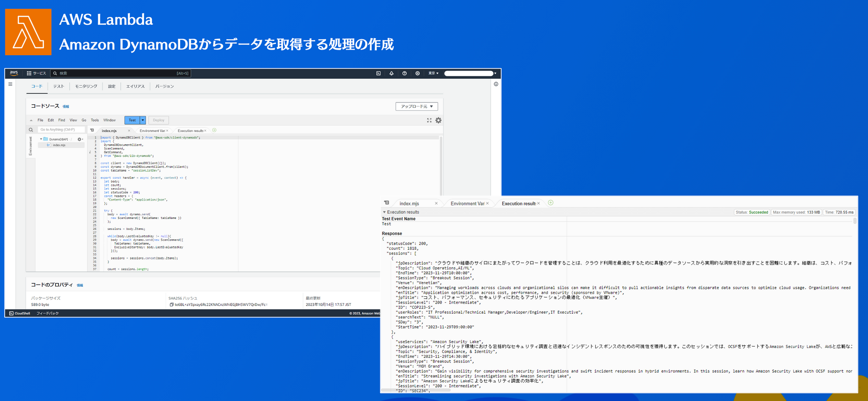Switch to the エイリアス tab

click(x=135, y=86)
